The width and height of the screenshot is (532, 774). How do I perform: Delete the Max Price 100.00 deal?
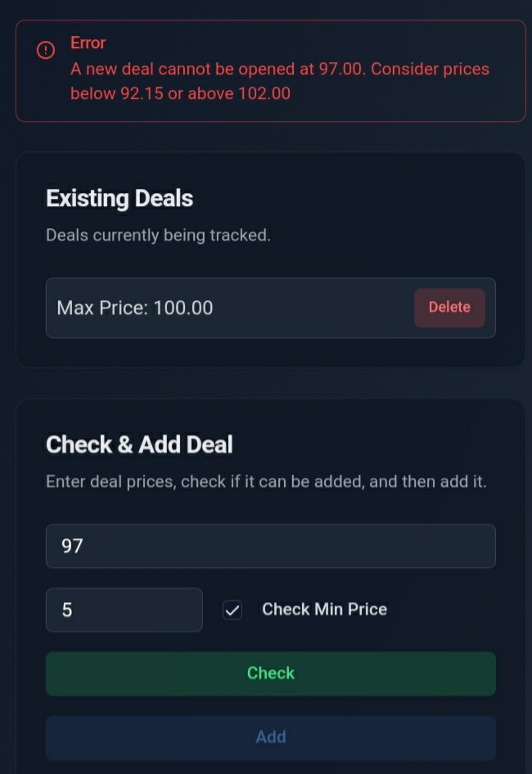tap(449, 308)
